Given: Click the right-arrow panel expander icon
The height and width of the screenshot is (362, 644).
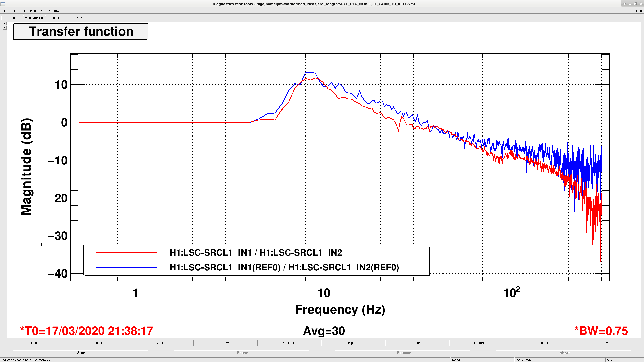Looking at the screenshot, I should (4, 23).
